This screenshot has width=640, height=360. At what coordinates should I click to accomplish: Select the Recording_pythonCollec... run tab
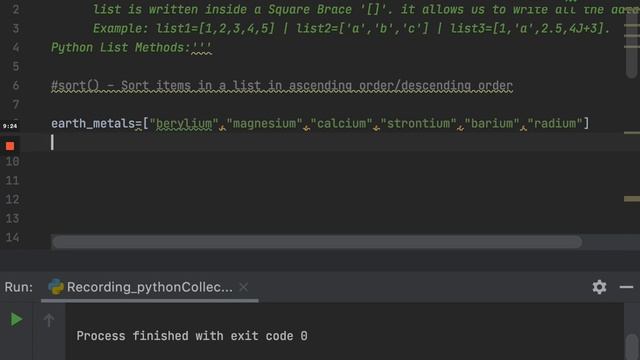click(x=149, y=287)
